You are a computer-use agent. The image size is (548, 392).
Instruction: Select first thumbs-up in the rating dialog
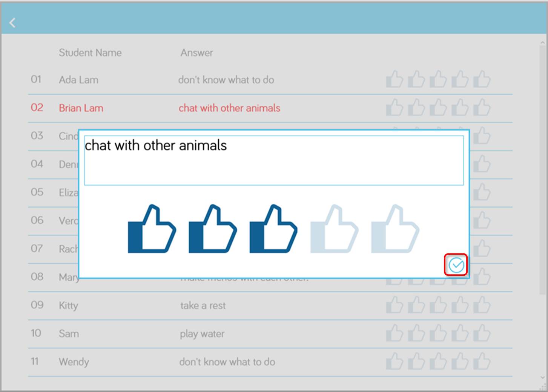[152, 229]
